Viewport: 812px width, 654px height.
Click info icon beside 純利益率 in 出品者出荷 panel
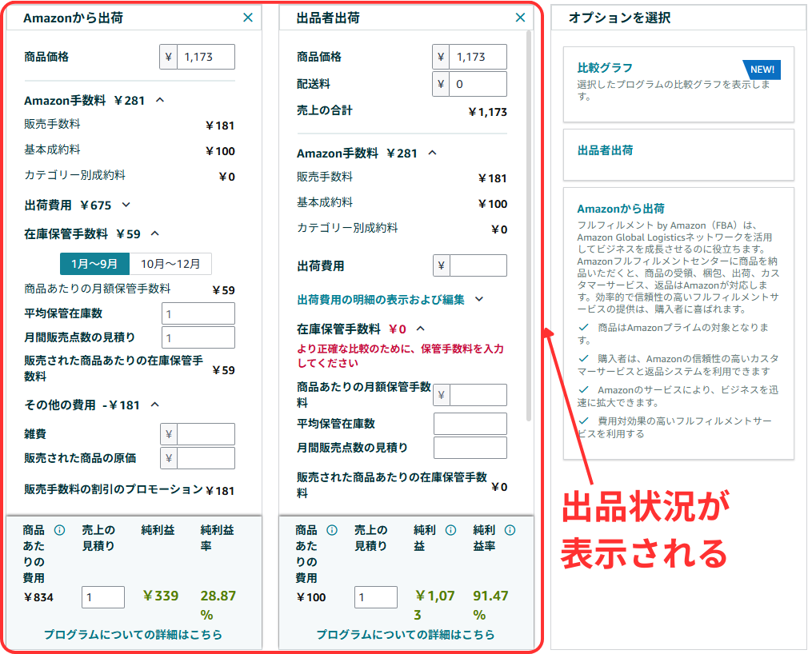[510, 530]
